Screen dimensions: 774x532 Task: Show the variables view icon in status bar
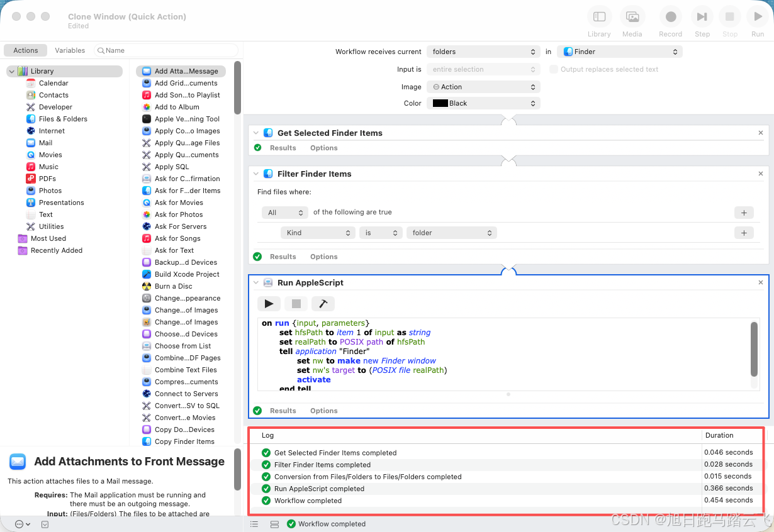pyautogui.click(x=274, y=524)
